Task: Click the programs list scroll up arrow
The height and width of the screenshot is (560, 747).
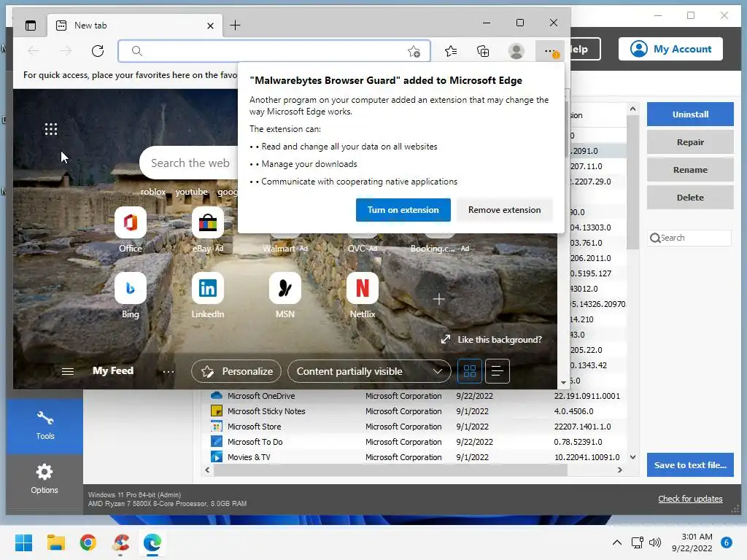Action: [x=632, y=109]
